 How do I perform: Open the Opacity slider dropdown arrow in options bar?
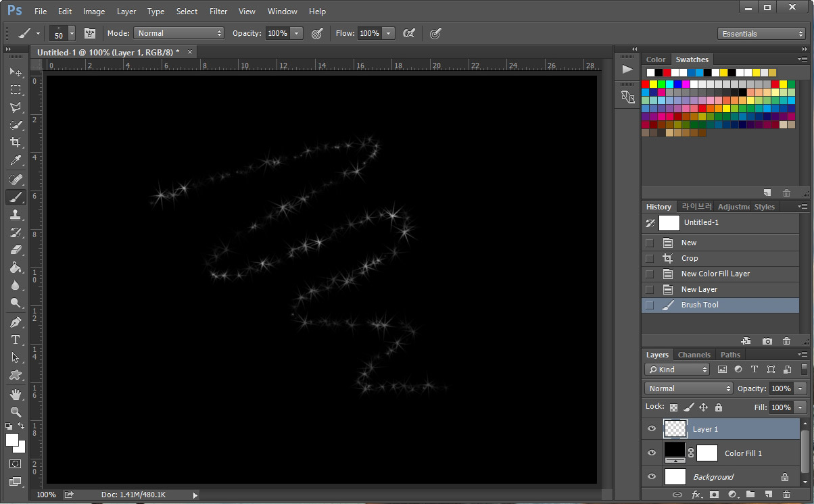(x=296, y=33)
